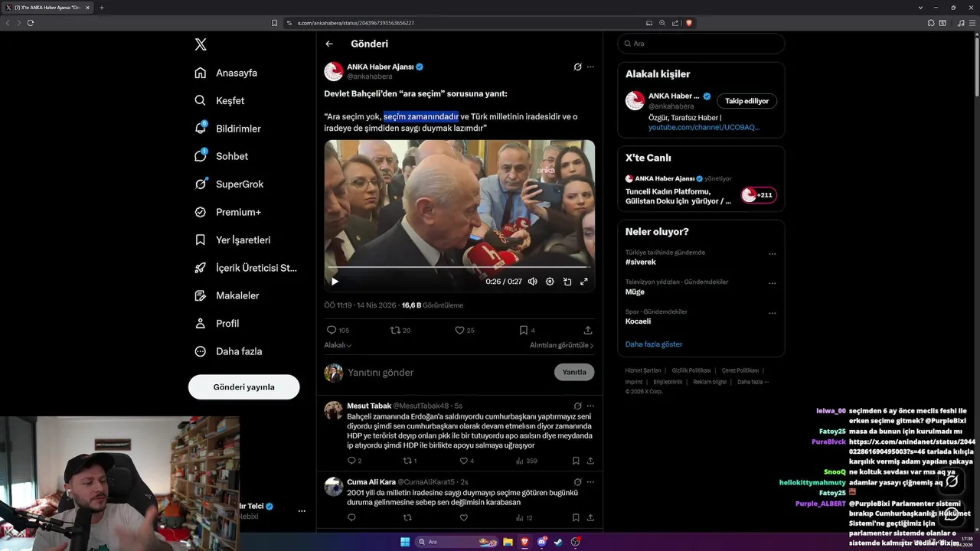Click the Makaleler icon in sidebar
Image resolution: width=980 pixels, height=551 pixels.
pos(201,295)
